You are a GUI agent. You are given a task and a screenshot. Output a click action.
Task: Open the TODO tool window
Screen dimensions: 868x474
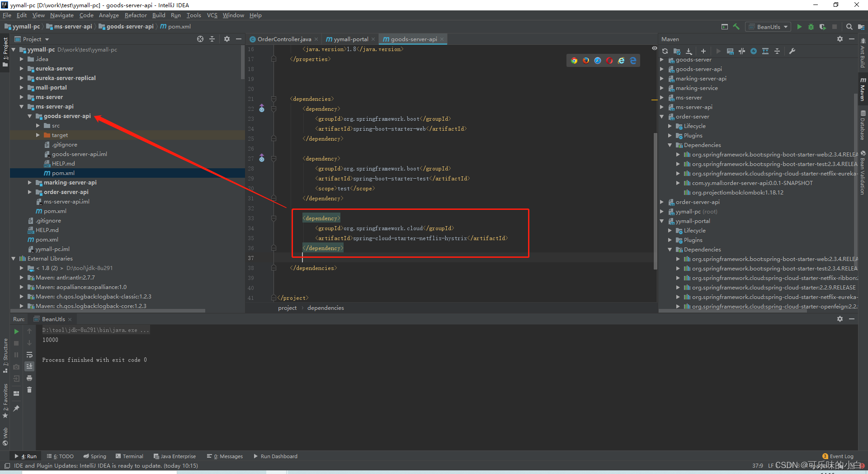tap(61, 456)
